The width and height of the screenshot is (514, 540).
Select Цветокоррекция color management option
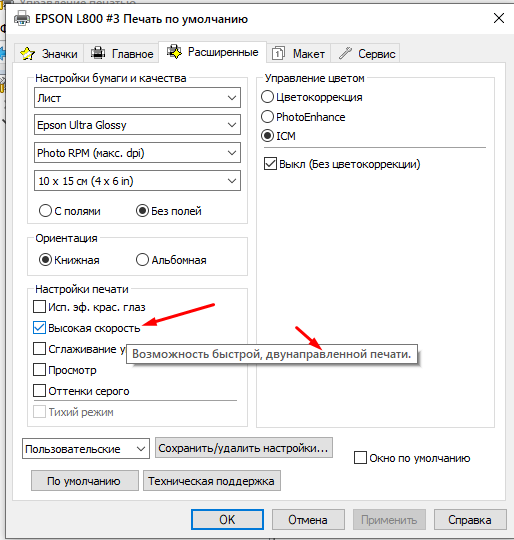[x=267, y=97]
